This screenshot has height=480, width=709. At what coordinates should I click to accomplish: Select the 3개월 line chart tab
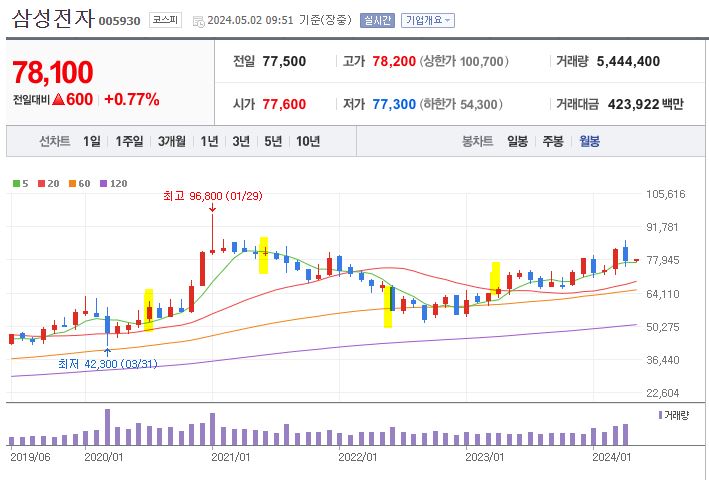pos(172,141)
